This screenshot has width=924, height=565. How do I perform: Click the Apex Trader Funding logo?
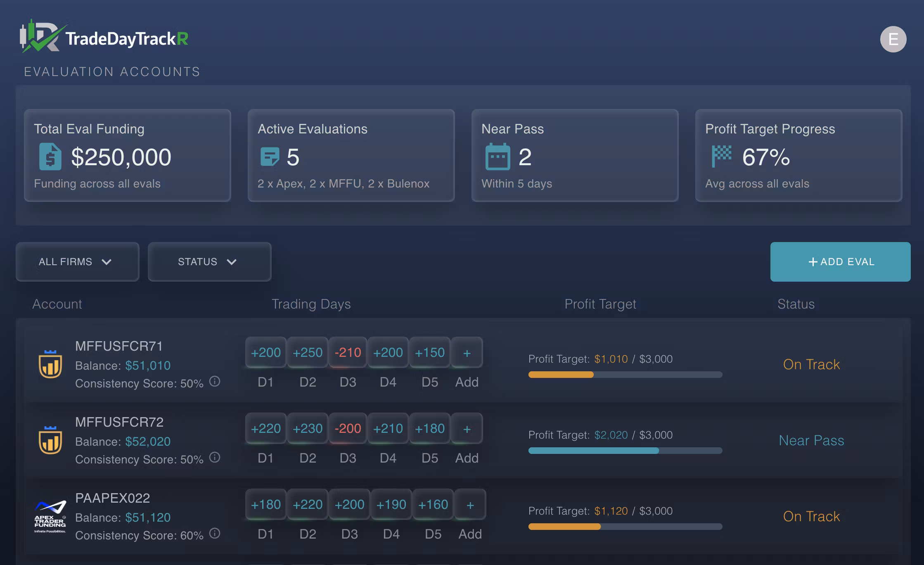(x=50, y=517)
